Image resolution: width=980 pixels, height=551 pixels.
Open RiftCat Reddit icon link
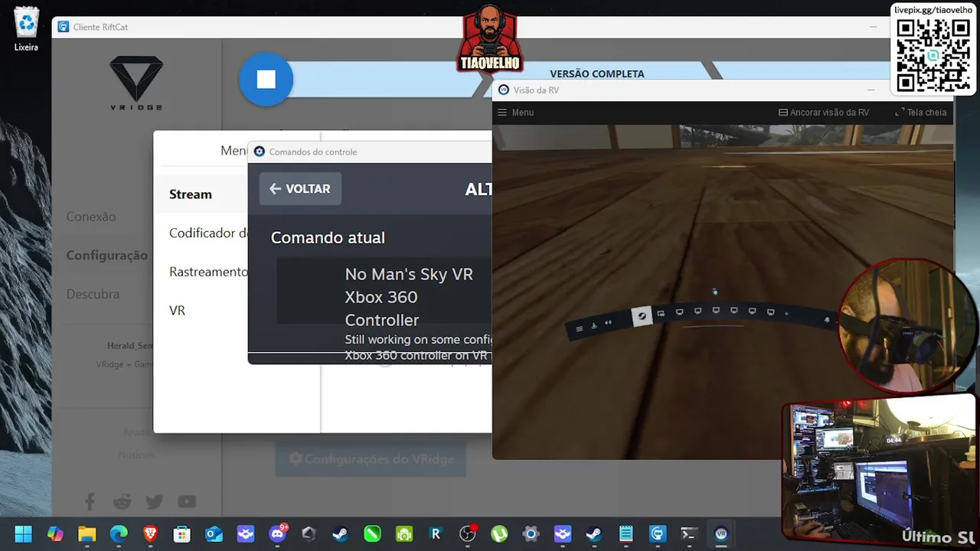click(x=122, y=502)
